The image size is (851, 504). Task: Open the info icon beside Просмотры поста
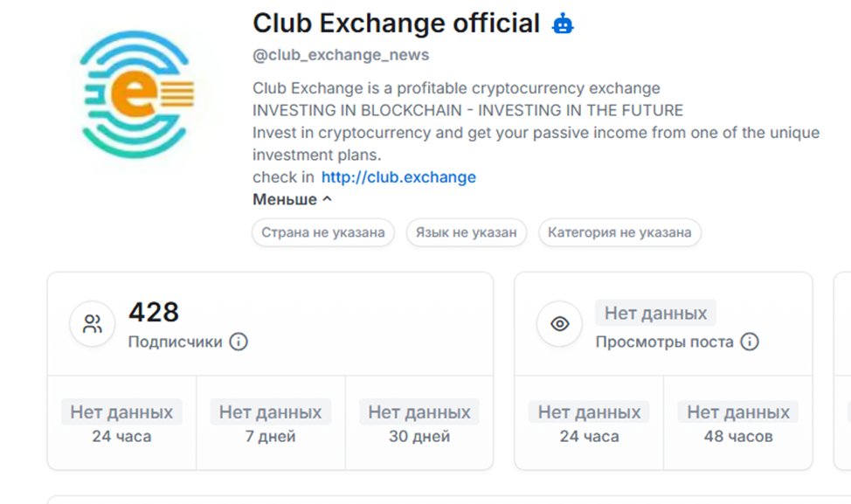pyautogui.click(x=751, y=342)
